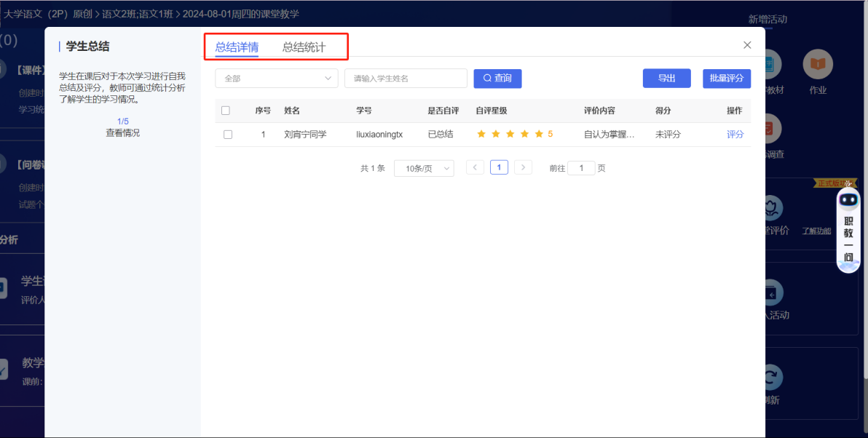Click the fifth star of the self-rating
868x438 pixels.
(538, 134)
